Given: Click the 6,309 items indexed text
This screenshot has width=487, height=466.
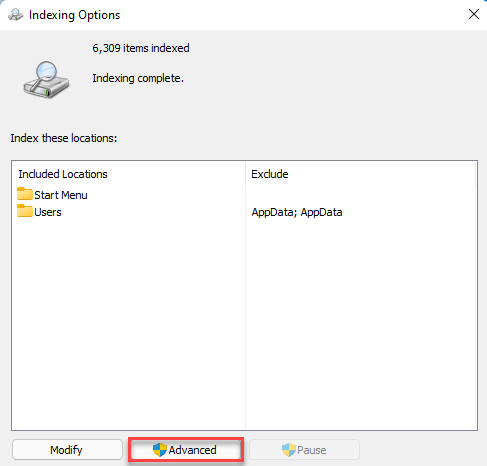Looking at the screenshot, I should [x=141, y=48].
